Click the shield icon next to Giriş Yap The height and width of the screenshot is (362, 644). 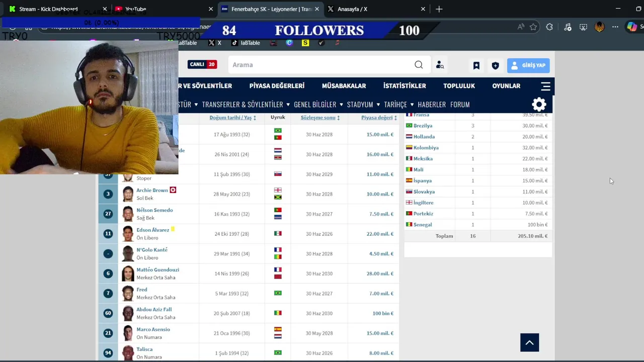[495, 65]
